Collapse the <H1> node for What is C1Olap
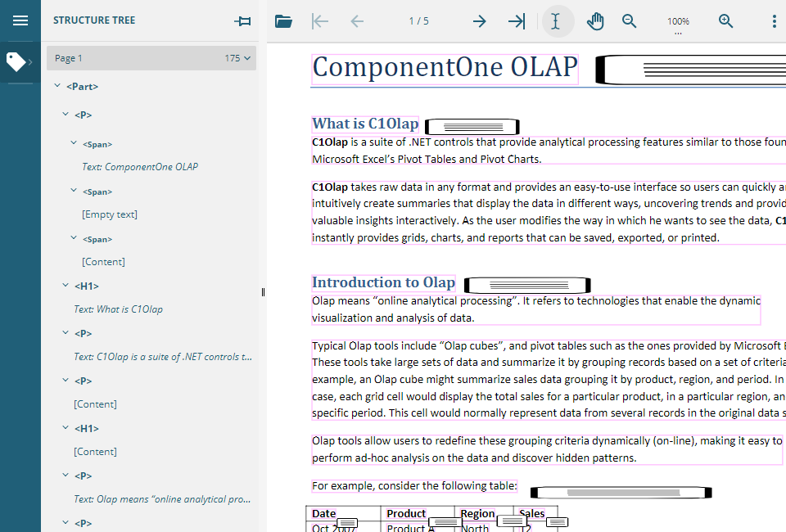Viewport: 786px width, 532px height. point(65,285)
